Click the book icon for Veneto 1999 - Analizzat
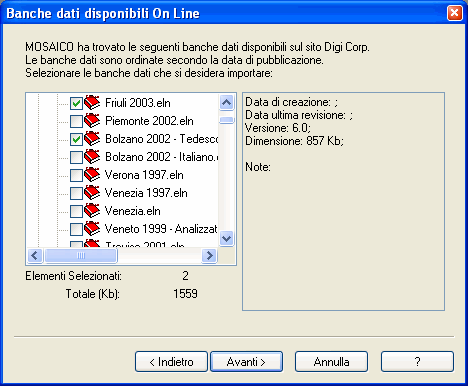The width and height of the screenshot is (468, 386). click(92, 229)
